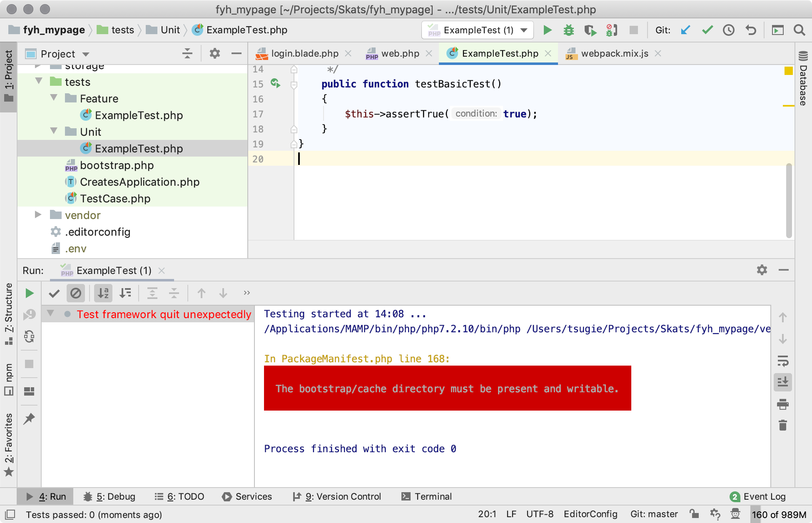
Task: Click the editor vertical scrollbar
Action: 789,201
